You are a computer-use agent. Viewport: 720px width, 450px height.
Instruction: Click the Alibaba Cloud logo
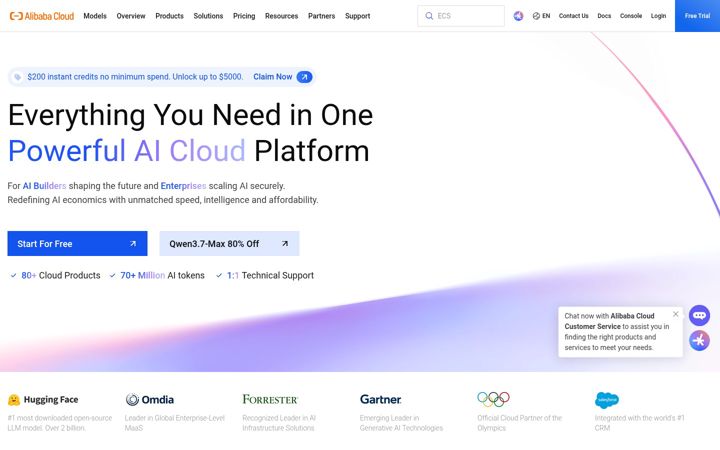[42, 16]
